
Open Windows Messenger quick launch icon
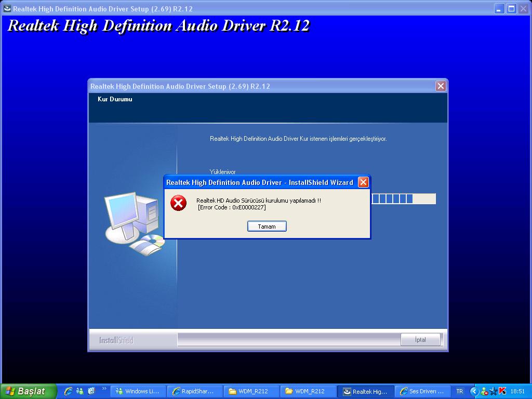[80, 391]
